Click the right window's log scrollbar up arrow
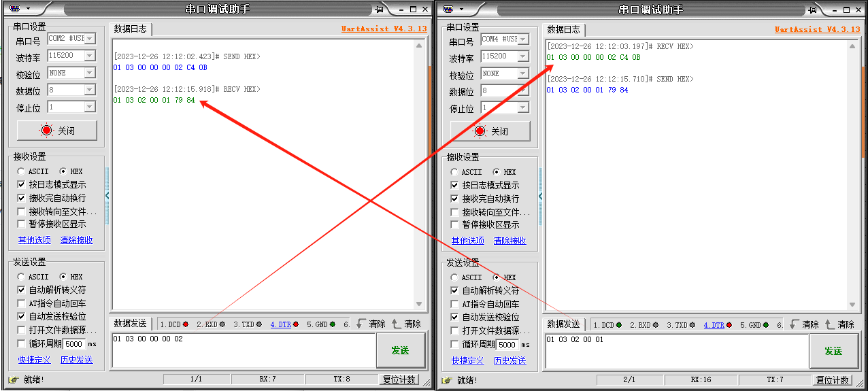This screenshot has height=391, width=868. (853, 46)
